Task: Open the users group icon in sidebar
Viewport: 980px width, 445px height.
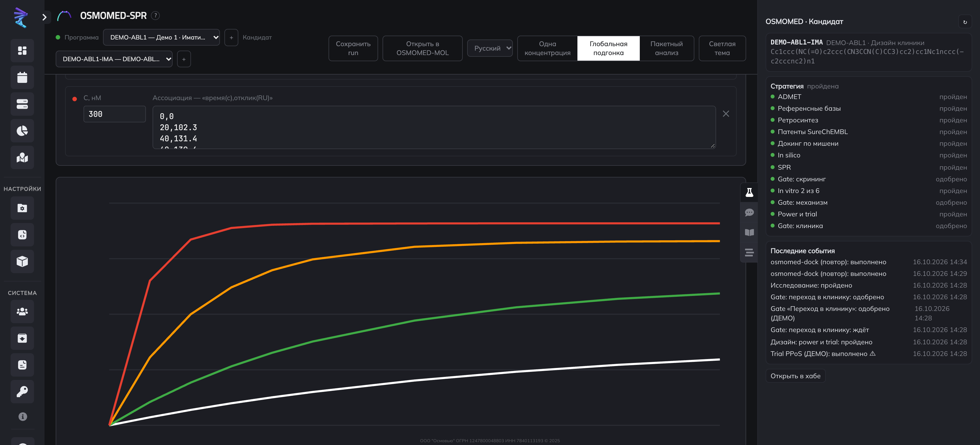Action: click(x=22, y=311)
